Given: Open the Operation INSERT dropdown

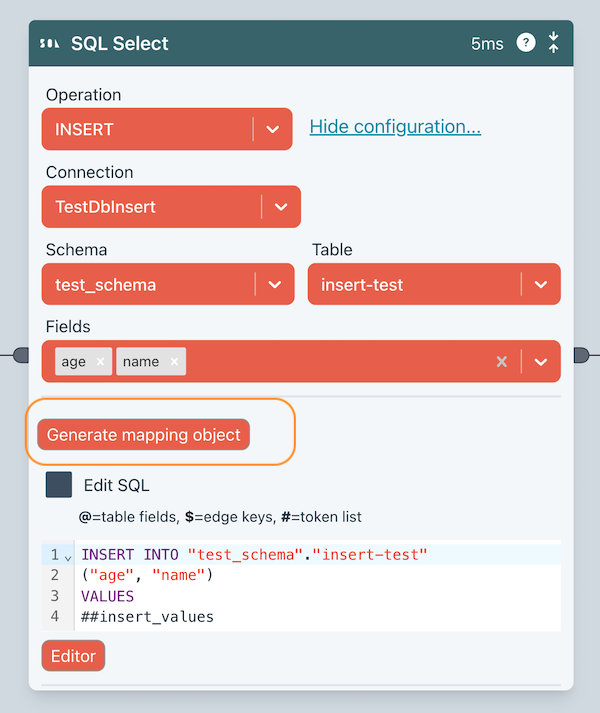Looking at the screenshot, I should [272, 129].
